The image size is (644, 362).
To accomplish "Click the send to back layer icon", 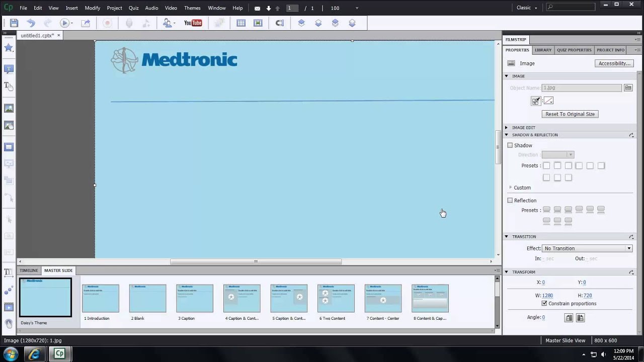I will [352, 23].
